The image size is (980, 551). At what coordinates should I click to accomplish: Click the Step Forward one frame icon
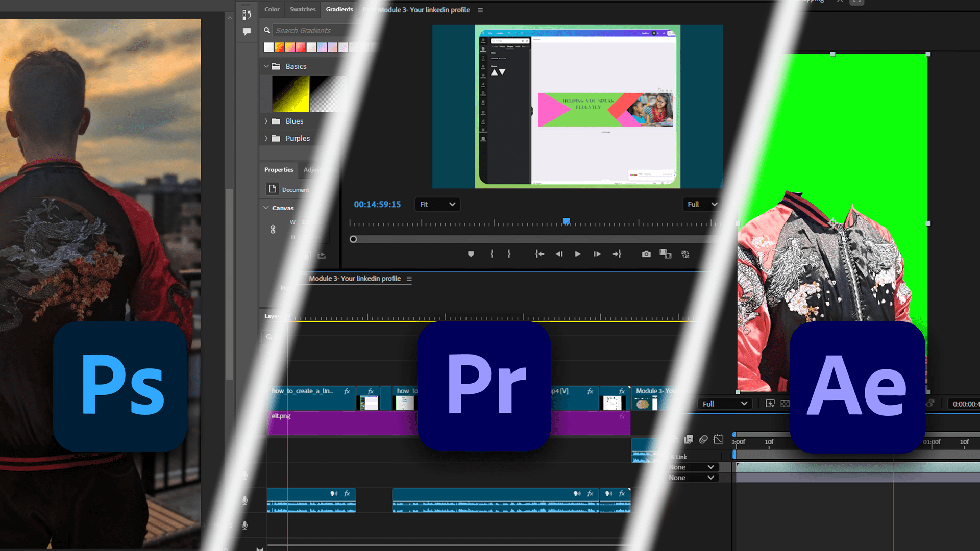tap(597, 254)
